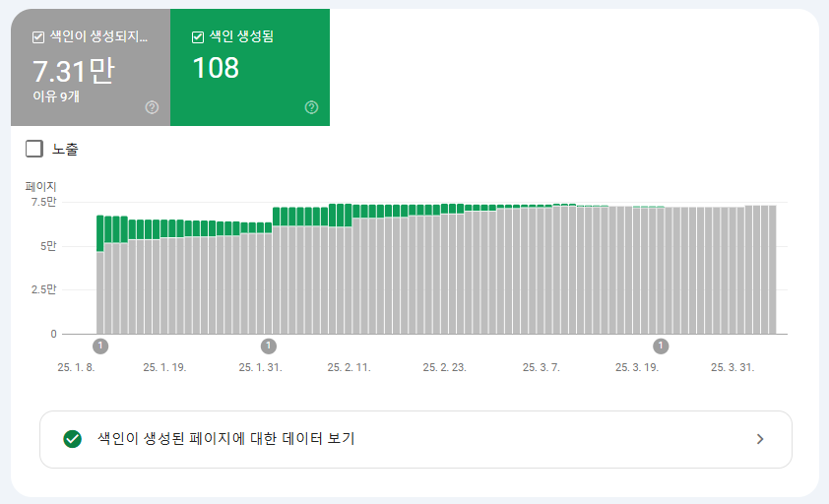Click the 25. 2. 11. date label

[x=349, y=367]
